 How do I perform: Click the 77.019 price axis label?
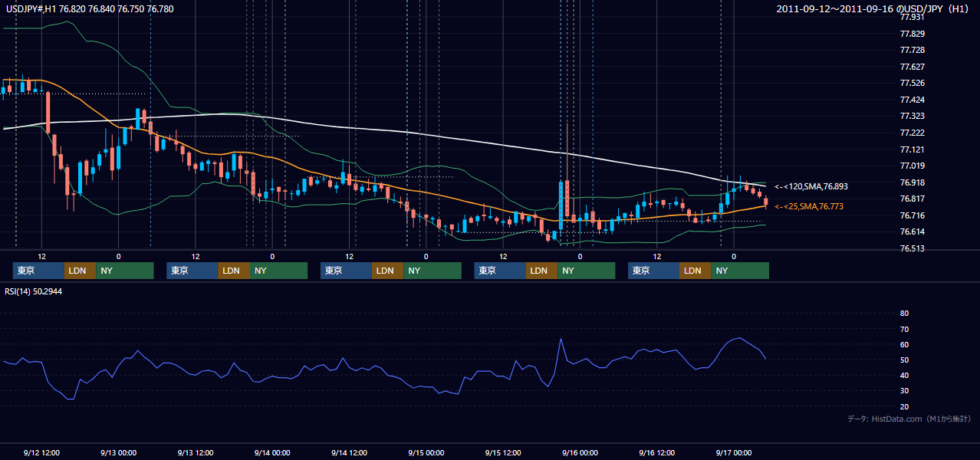913,166
